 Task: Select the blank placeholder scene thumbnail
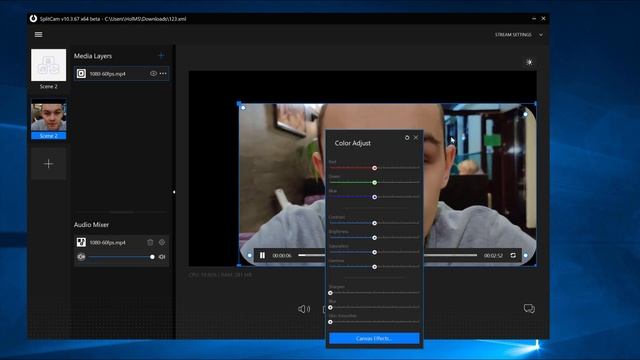click(49, 65)
